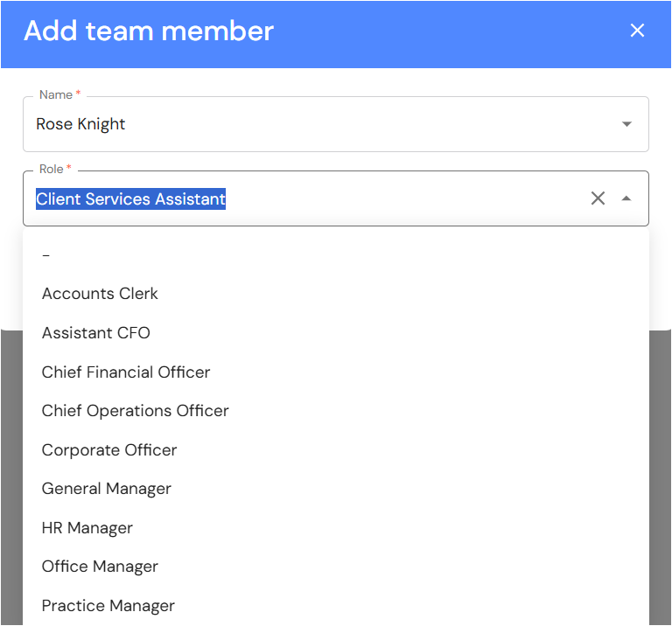Choose Chief Operations Officer option
Viewport: 672px width, 626px height.
[x=135, y=411]
